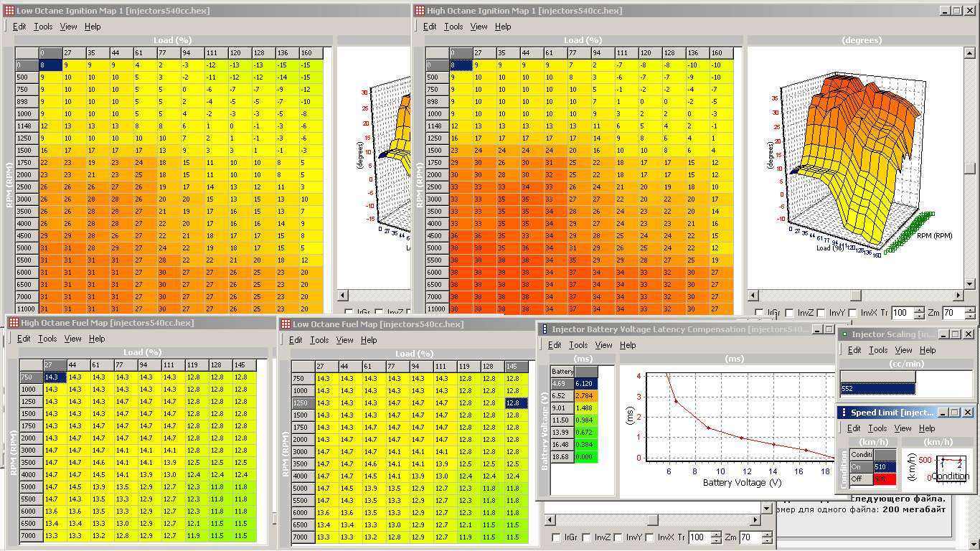The image size is (980, 551).
Task: Open Tools menu in Low Octane Ignition Map
Action: click(x=43, y=27)
